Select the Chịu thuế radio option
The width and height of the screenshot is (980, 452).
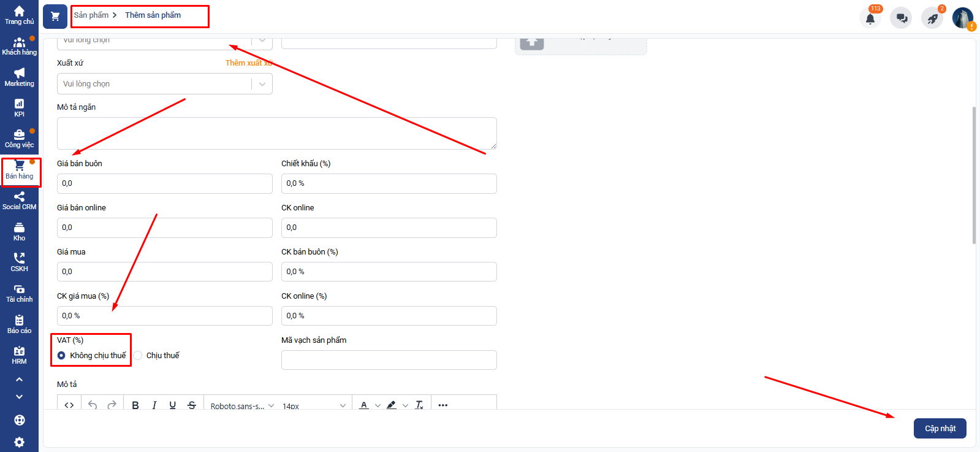pos(138,356)
